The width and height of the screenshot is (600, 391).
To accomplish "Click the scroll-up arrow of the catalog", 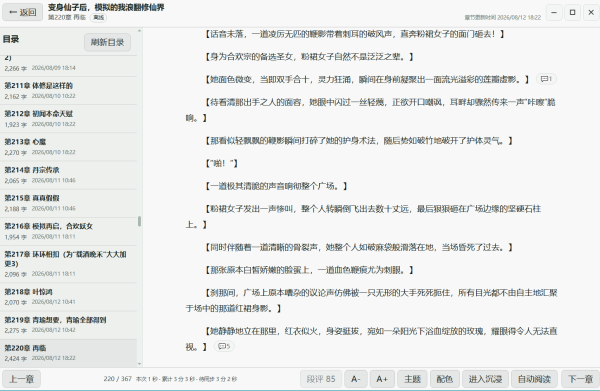I will pos(139,31).
